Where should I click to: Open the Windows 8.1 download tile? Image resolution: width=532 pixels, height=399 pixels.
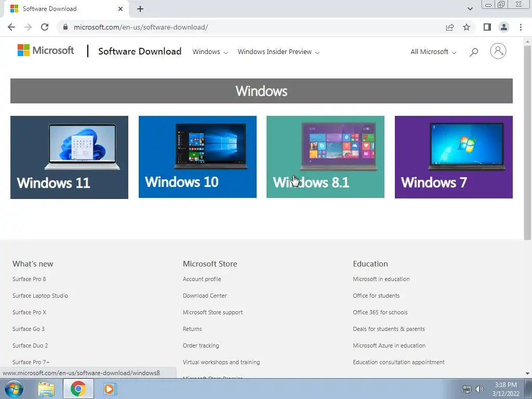pyautogui.click(x=325, y=157)
